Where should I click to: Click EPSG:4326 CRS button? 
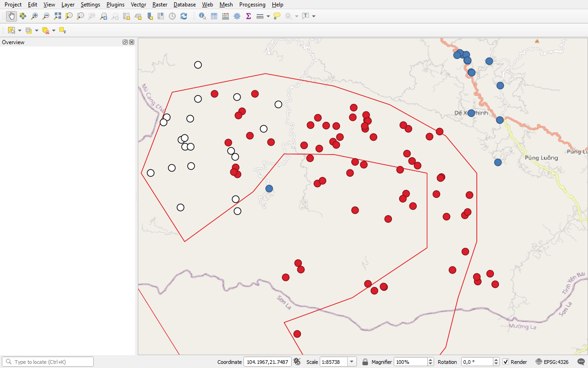(552, 362)
